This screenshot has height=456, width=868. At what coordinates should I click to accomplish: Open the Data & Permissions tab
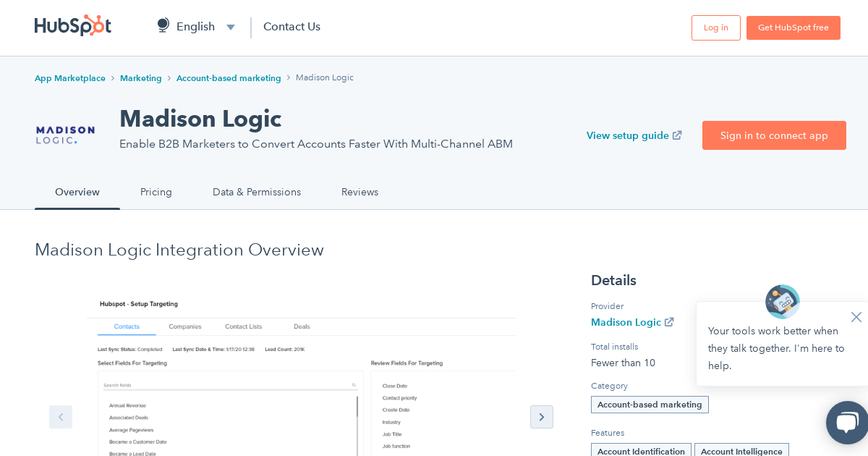(x=257, y=192)
